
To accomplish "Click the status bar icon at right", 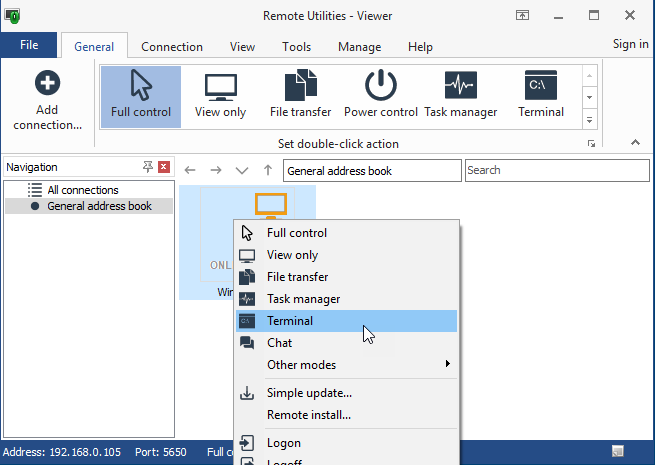I will (617, 451).
